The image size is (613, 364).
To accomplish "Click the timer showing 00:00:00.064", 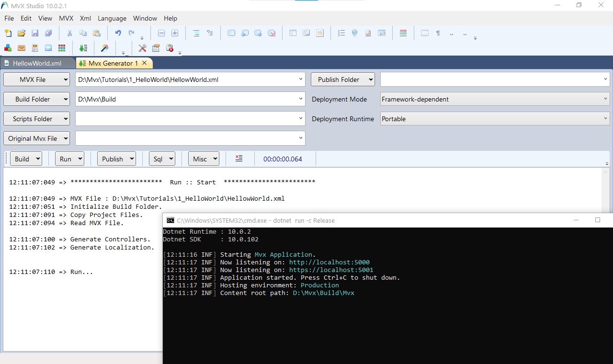I will pos(283,159).
